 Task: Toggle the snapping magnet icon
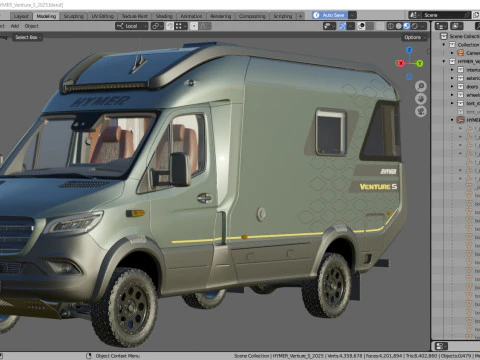point(170,26)
